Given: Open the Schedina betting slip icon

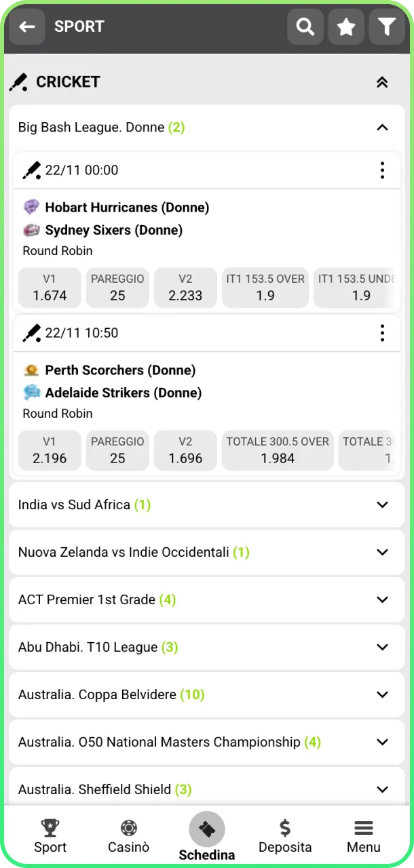Looking at the screenshot, I should pos(206,829).
